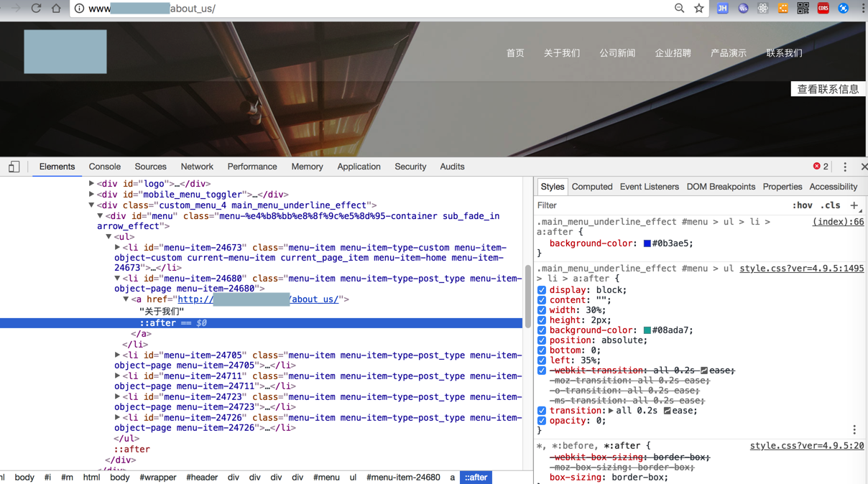Open the easing editor for transition

668,411
